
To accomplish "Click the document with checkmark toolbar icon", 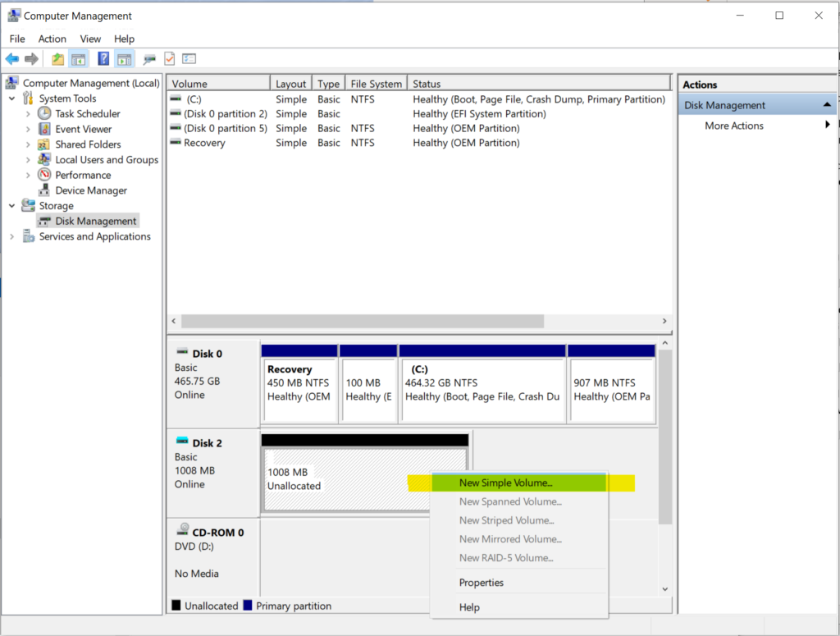I will point(170,59).
